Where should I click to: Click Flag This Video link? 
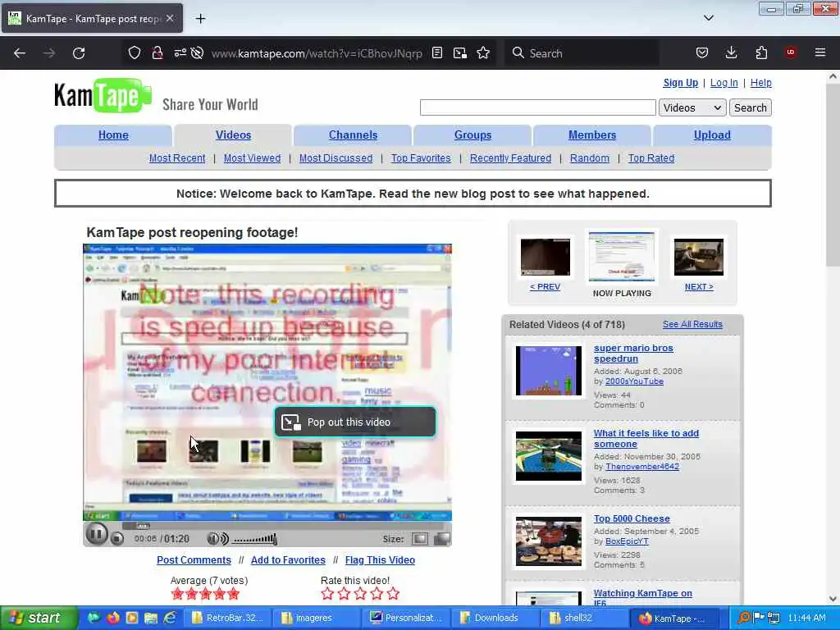[380, 559]
